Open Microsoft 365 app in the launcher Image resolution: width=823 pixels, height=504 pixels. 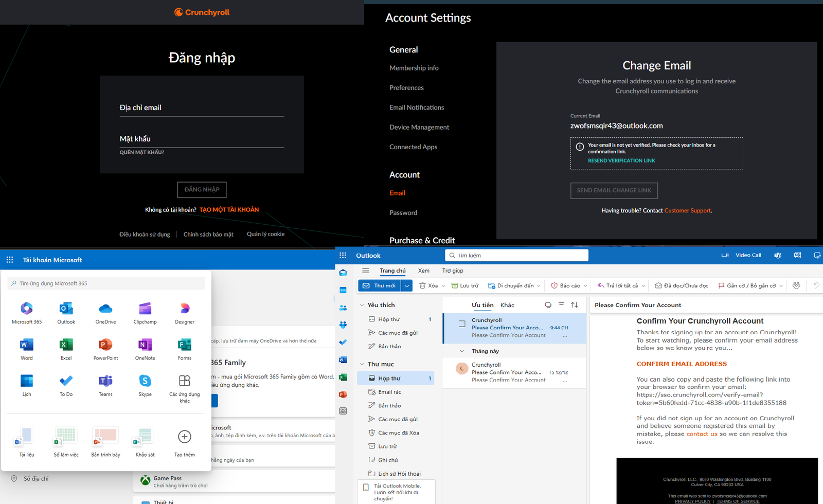click(27, 313)
